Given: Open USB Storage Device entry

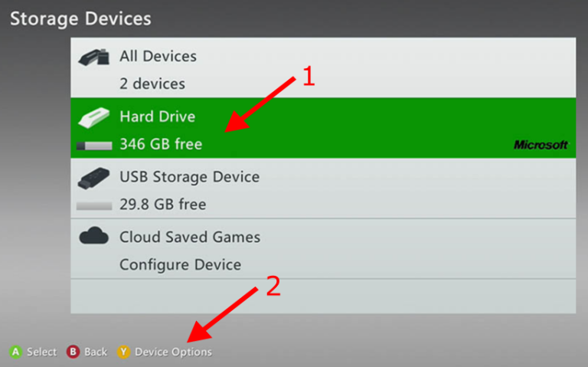Looking at the screenshot, I should [323, 188].
